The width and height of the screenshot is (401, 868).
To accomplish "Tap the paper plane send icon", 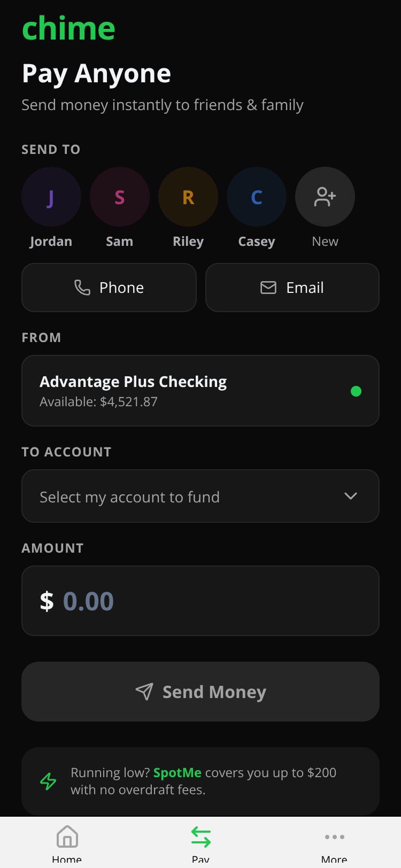I will tap(144, 692).
